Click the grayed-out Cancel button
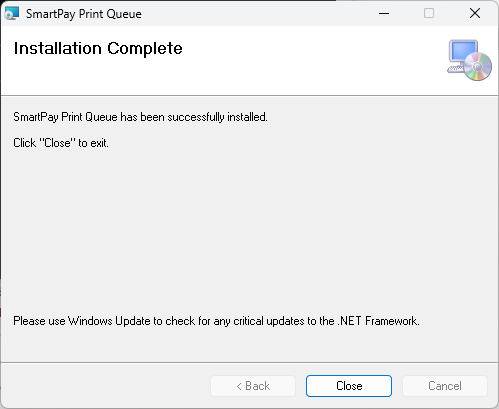Image resolution: width=499 pixels, height=409 pixels. [445, 386]
